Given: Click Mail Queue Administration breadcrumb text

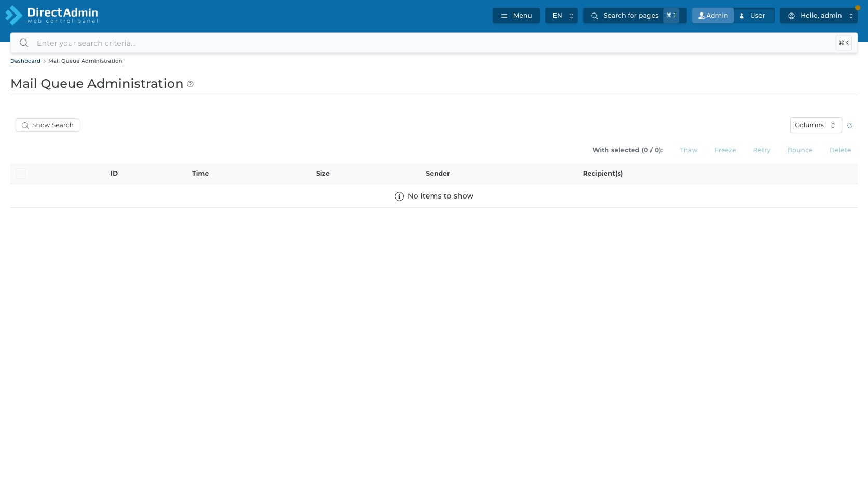Looking at the screenshot, I should pos(85,61).
